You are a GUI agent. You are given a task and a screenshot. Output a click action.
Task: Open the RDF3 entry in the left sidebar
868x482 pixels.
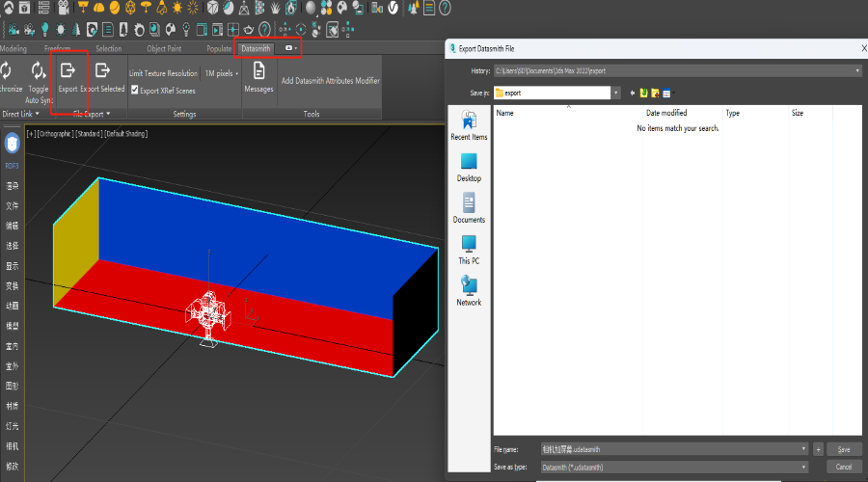point(13,166)
